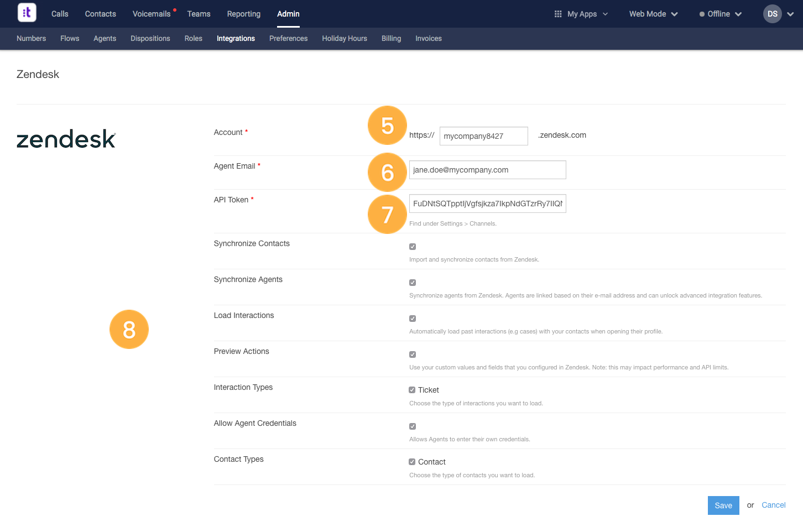Image resolution: width=803 pixels, height=532 pixels.
Task: Switch to the Reporting tab
Action: tap(243, 14)
